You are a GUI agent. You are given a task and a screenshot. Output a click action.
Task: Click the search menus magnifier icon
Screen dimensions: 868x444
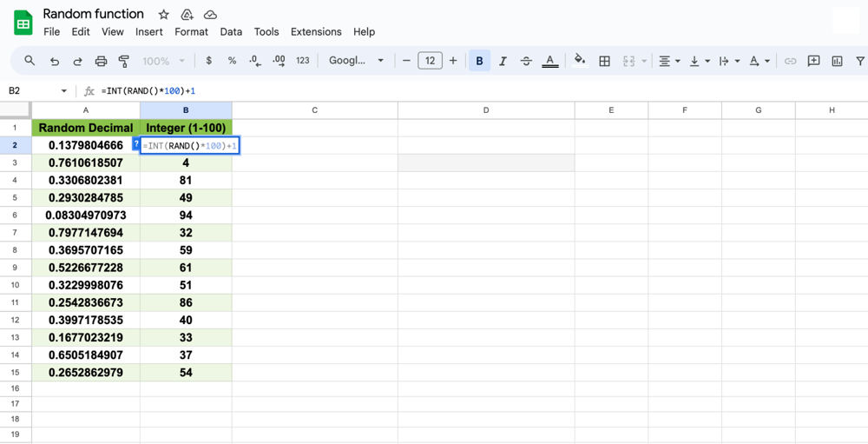(x=30, y=61)
